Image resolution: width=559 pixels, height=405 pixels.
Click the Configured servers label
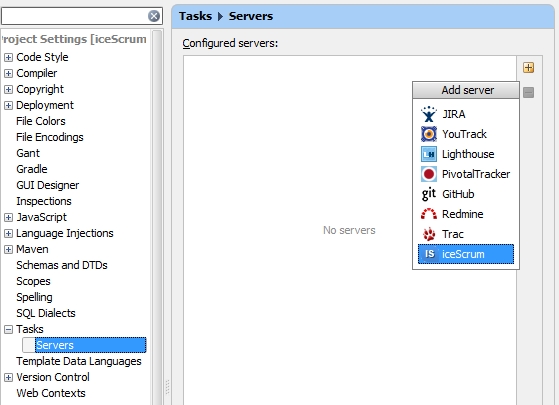click(230, 43)
